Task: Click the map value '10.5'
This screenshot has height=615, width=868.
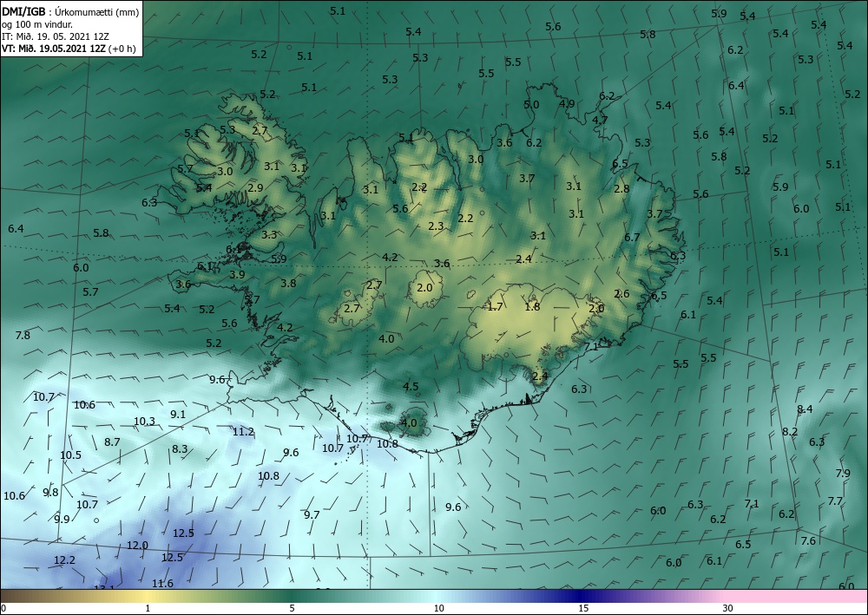Action: coord(70,455)
